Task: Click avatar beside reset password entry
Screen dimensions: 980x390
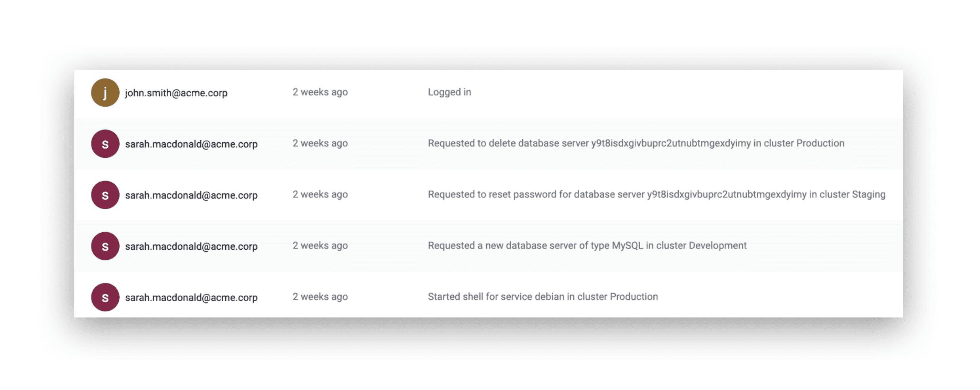Action: pos(105,195)
